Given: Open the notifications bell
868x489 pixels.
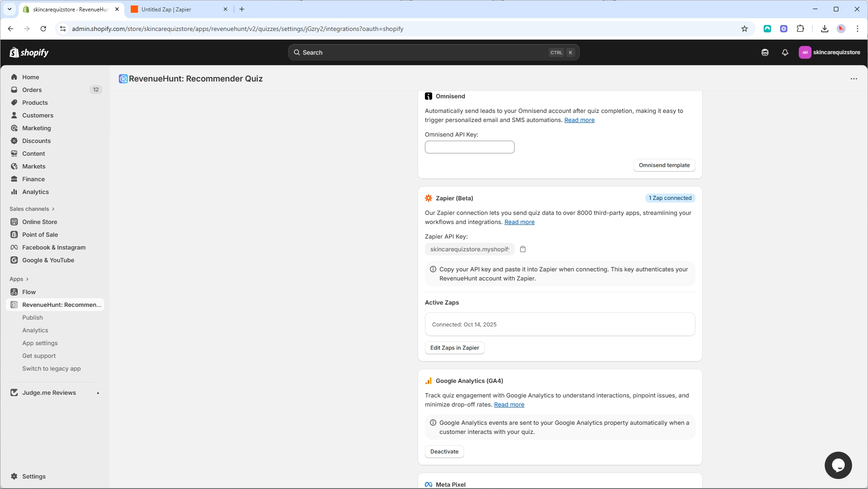Looking at the screenshot, I should pyautogui.click(x=784, y=52).
